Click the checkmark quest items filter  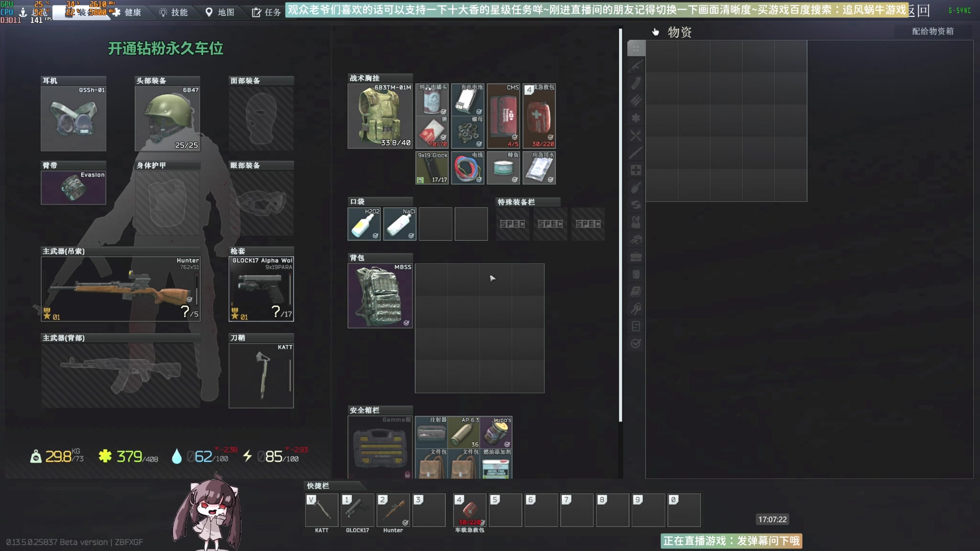(x=636, y=343)
